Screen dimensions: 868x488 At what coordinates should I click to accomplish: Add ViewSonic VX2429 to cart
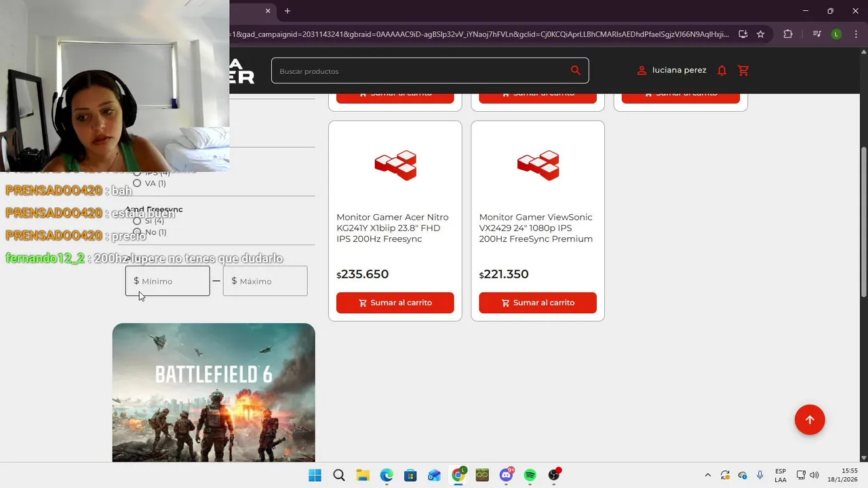pos(538,303)
